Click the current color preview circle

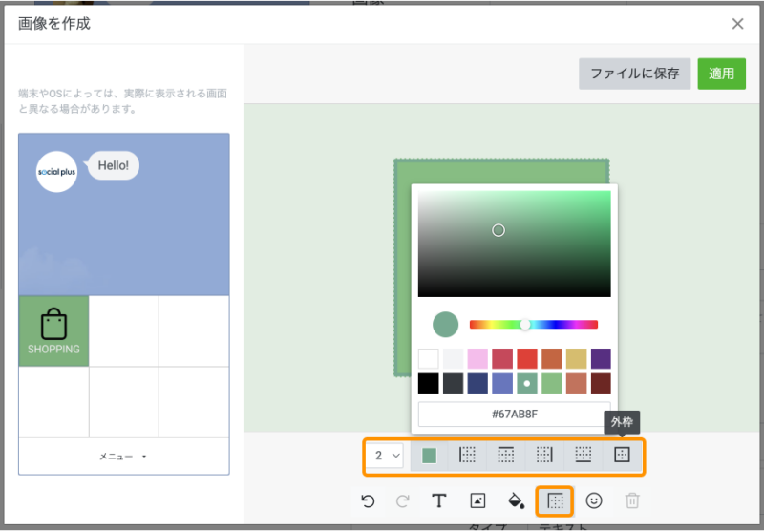point(445,325)
